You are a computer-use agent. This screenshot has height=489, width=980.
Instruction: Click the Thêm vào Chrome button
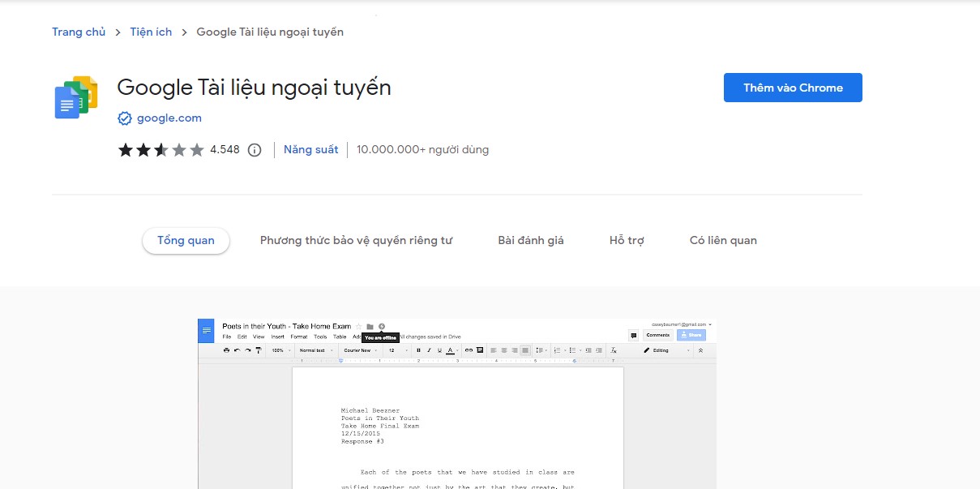click(x=793, y=88)
